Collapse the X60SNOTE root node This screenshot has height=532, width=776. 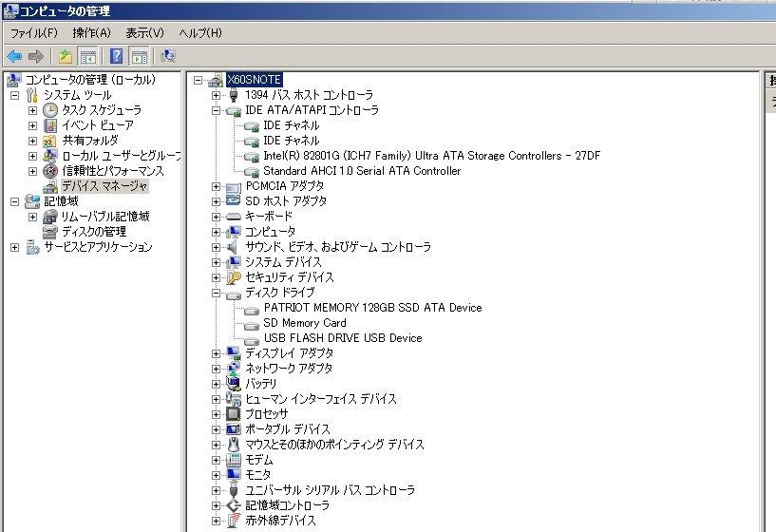pos(199,80)
